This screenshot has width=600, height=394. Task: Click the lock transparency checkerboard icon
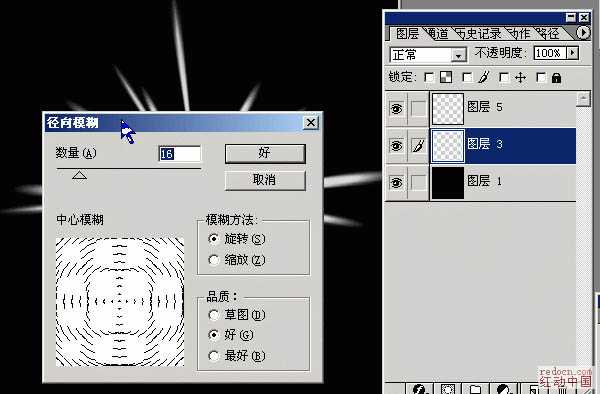tap(446, 78)
